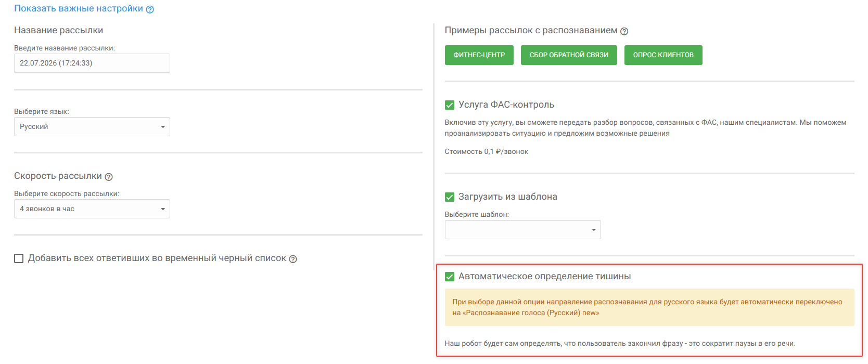This screenshot has height=364, width=868.
Task: Uncheck Загрузить из шаблона checkbox
Action: point(450,197)
